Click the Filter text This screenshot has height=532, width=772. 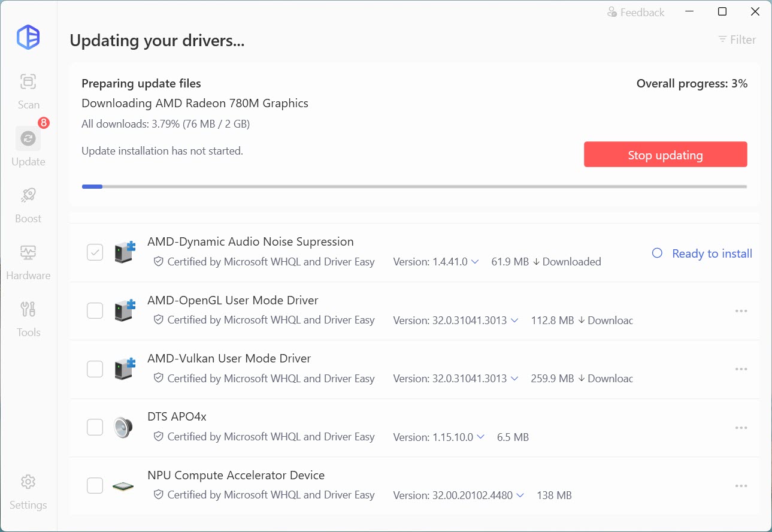point(743,40)
